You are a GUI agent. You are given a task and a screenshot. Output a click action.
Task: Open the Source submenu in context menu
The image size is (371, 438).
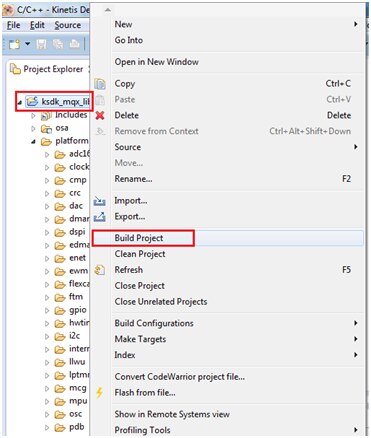tap(227, 147)
